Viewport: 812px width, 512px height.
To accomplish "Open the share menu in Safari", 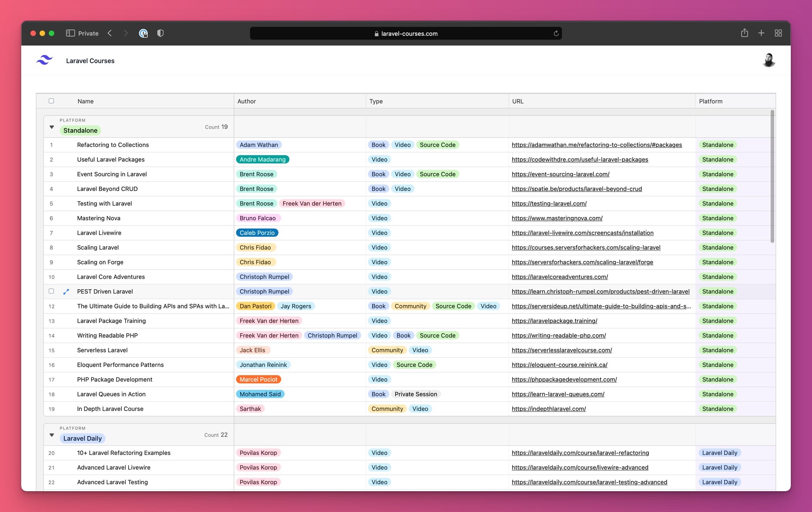I will (744, 33).
